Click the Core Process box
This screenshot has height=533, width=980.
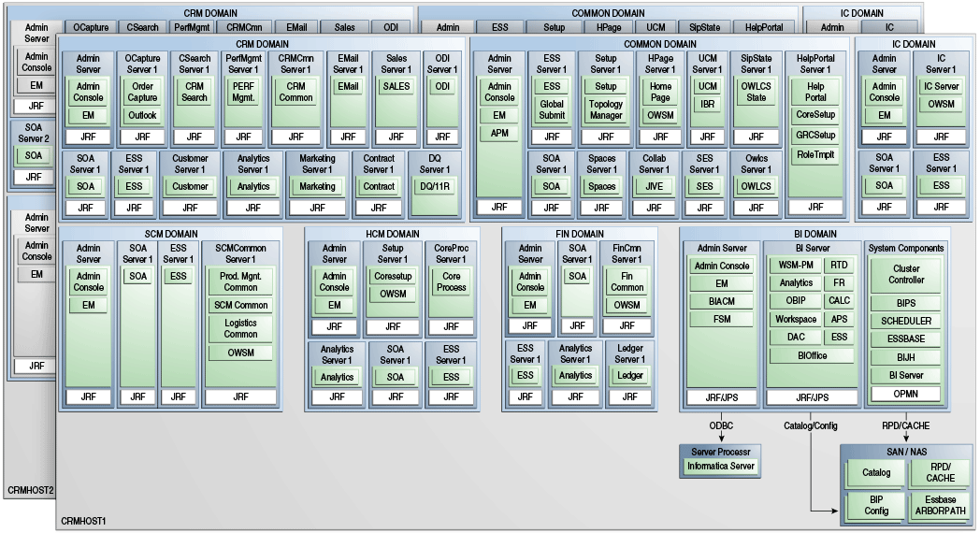(x=452, y=281)
